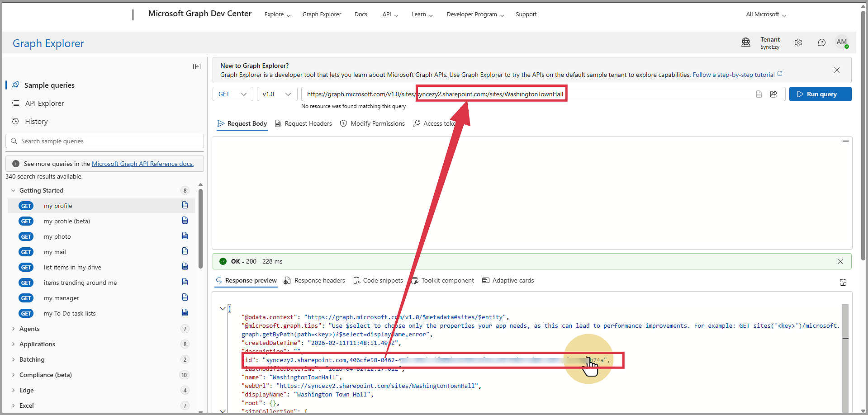Open the GET method dropdown
This screenshot has height=415, width=868.
pos(232,94)
